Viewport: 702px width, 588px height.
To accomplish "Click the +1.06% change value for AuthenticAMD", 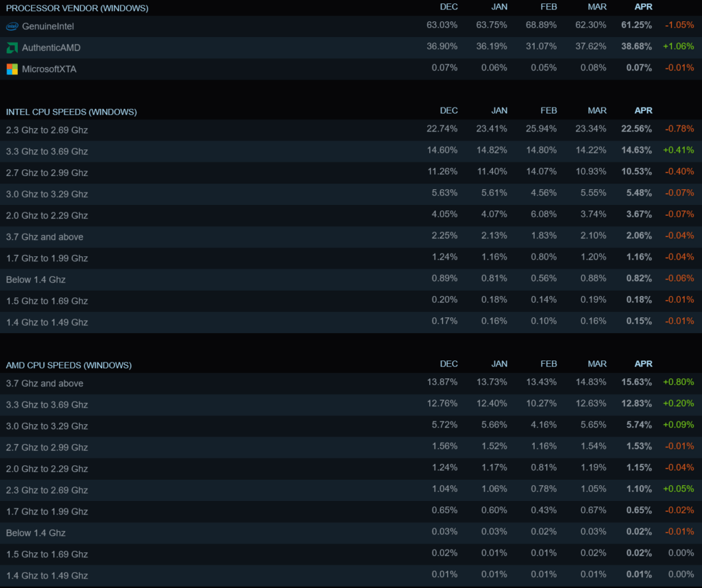I will 678,47.
